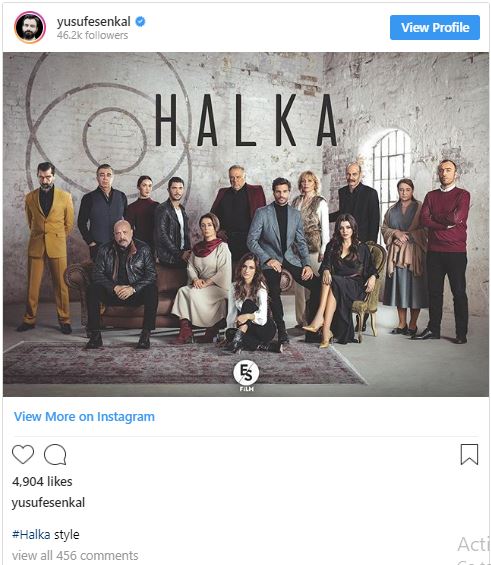Viewport: 491px width, 565px height.
Task: Click the 46.2k followers text
Action: tap(92, 35)
